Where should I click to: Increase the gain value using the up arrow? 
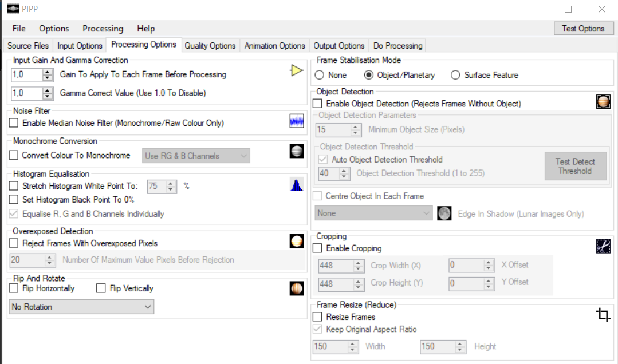(x=48, y=72)
